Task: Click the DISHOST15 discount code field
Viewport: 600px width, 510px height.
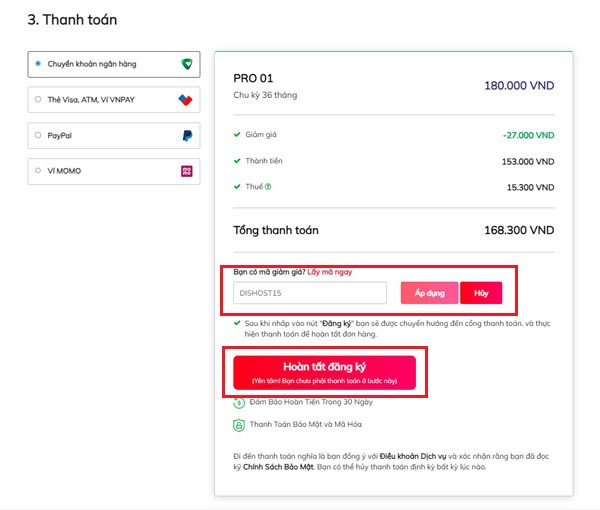Action: (310, 293)
